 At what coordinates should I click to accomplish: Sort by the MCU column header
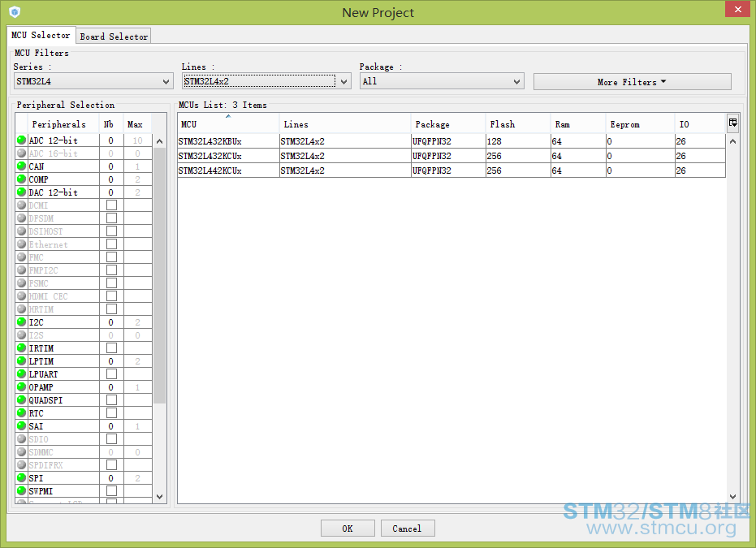[228, 124]
